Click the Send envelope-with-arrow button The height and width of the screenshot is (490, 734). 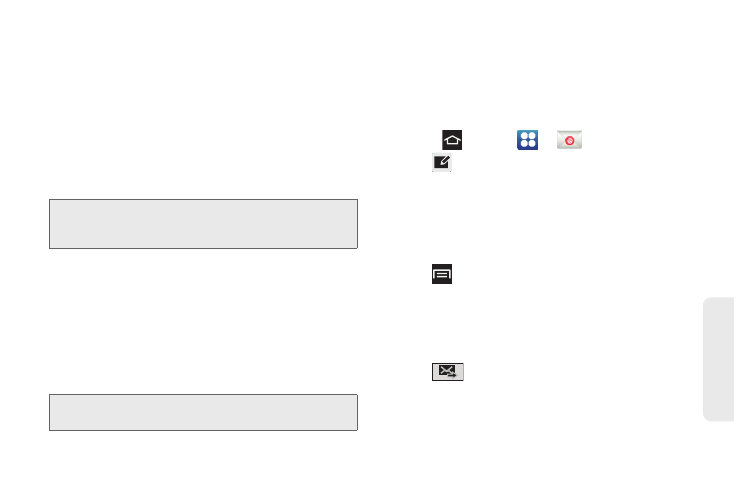tap(448, 372)
